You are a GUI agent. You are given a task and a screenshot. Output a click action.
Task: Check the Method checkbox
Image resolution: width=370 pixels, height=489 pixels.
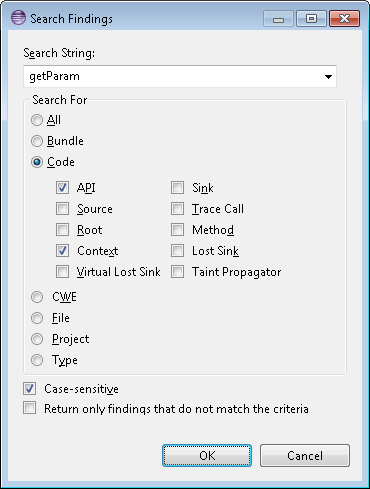(177, 230)
